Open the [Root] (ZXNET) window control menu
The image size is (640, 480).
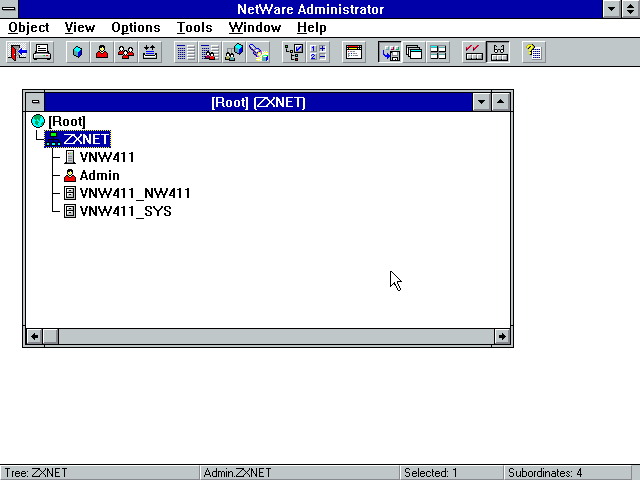[x=35, y=102]
